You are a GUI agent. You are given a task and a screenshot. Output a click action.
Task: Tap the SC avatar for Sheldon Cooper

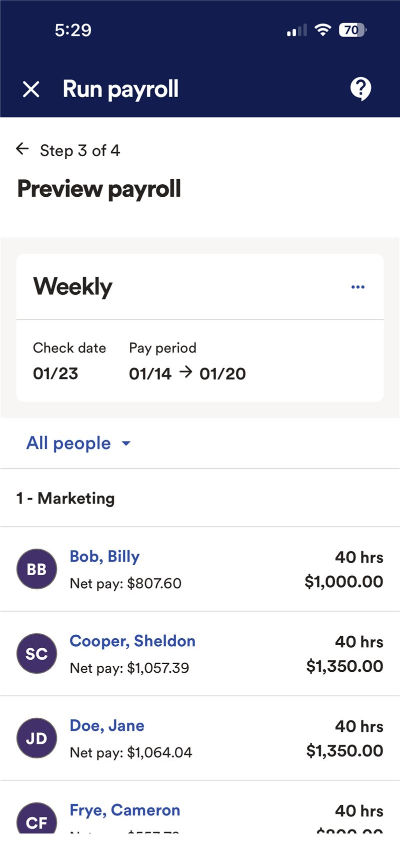pos(36,653)
